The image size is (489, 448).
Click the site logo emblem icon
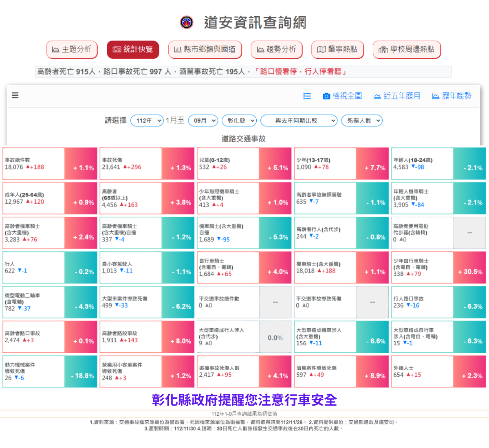(x=187, y=22)
